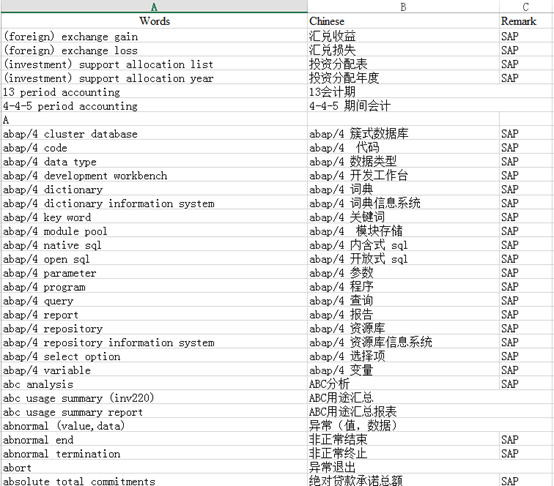Select 'absolute total commitments' cell
554x486 pixels.
[154, 480]
